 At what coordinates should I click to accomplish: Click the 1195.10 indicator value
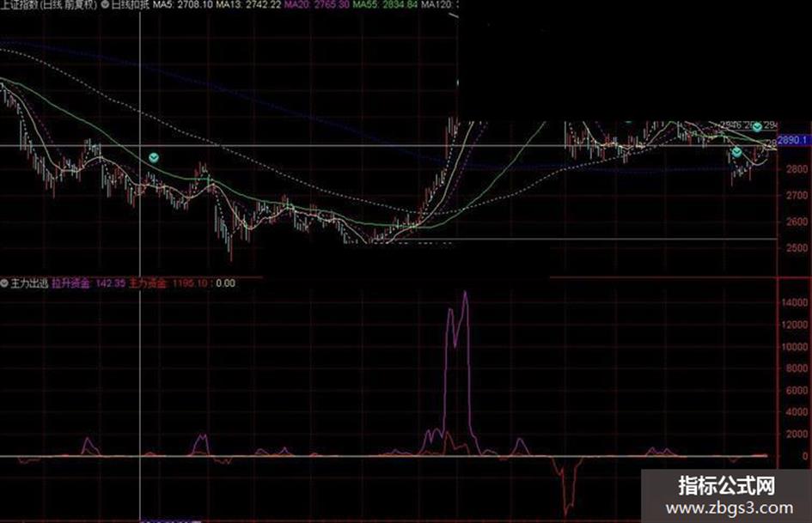point(190,283)
